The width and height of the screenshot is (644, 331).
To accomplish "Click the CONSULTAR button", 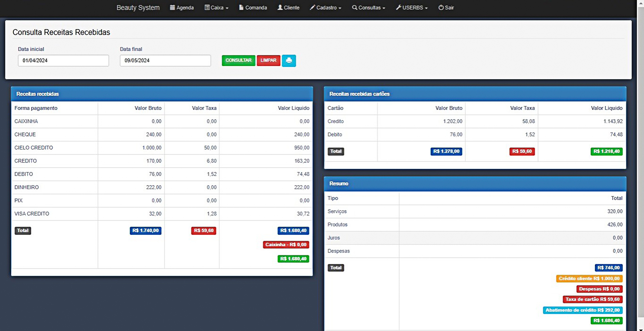I will pyautogui.click(x=238, y=60).
